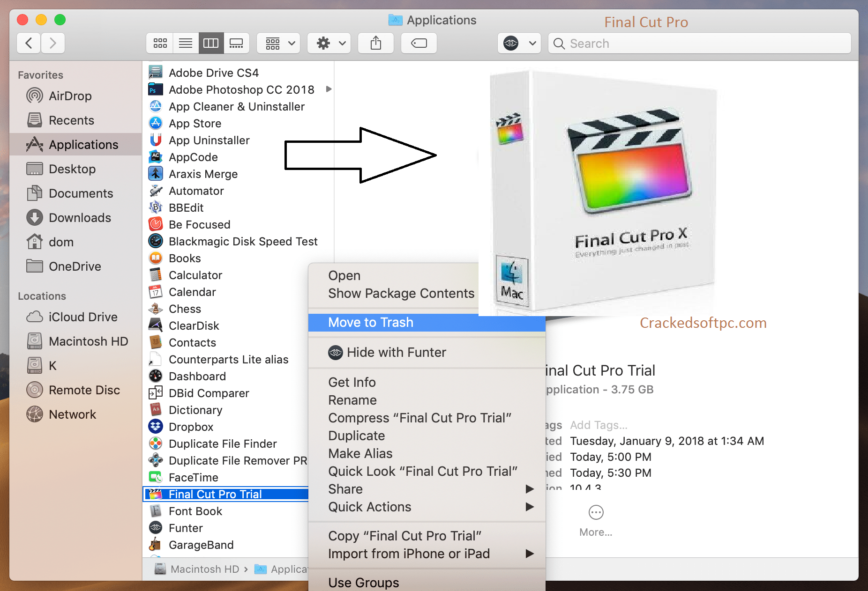This screenshot has width=868, height=591.
Task: Expand Adobe Photoshop CC 2018 folder arrow
Action: point(329,89)
